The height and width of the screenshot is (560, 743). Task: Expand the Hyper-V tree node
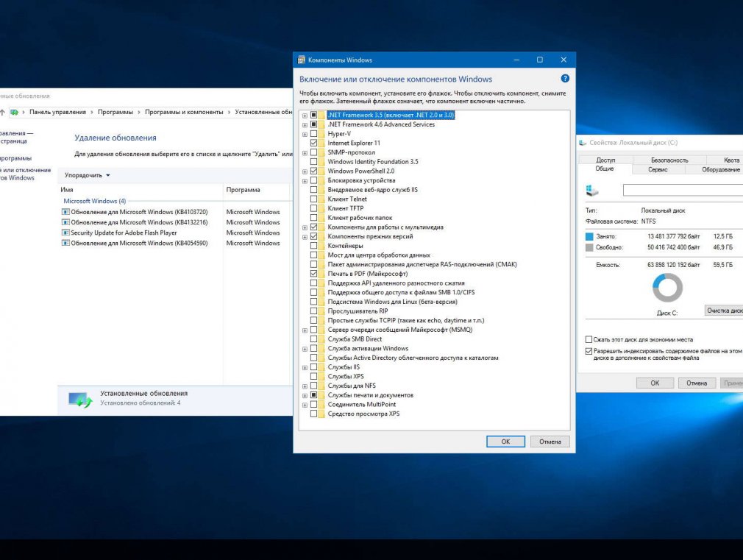click(305, 134)
